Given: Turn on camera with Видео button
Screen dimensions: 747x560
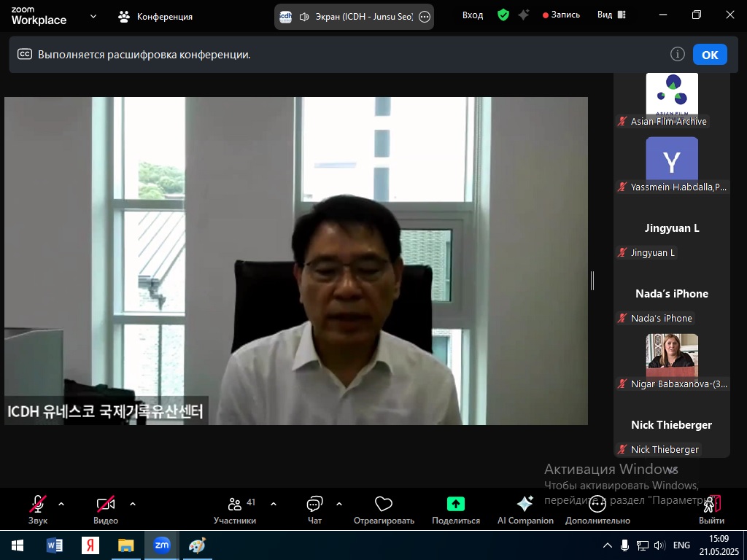Looking at the screenshot, I should tap(106, 510).
